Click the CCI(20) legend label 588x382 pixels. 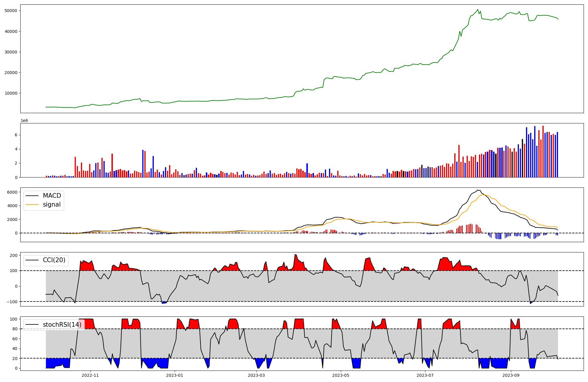coord(54,260)
